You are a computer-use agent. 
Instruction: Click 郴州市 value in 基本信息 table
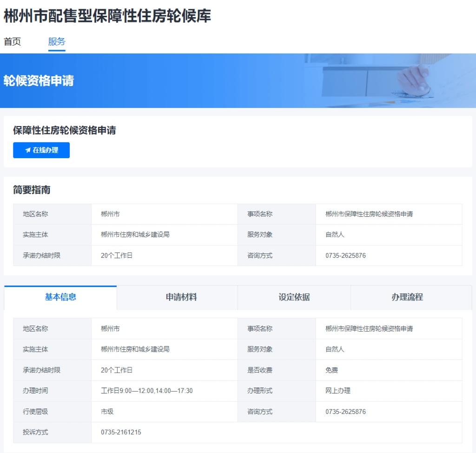pos(110,329)
